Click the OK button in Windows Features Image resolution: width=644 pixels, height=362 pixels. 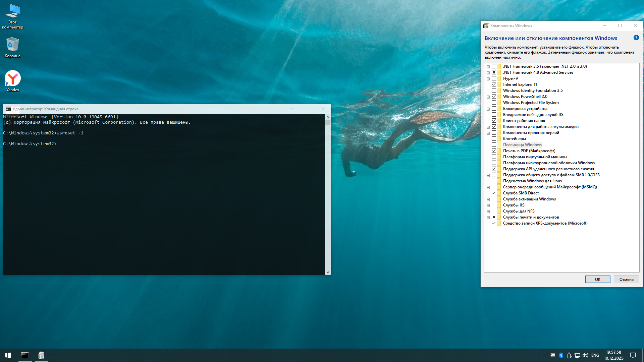(597, 279)
